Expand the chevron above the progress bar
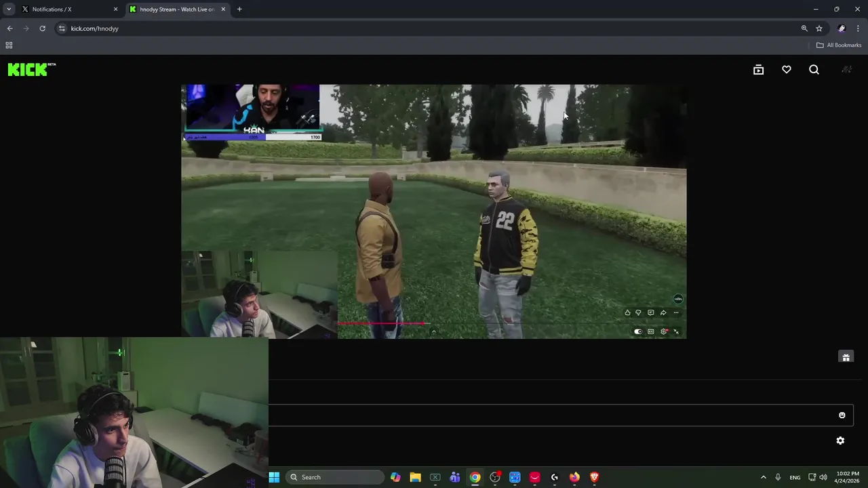 pos(433,331)
